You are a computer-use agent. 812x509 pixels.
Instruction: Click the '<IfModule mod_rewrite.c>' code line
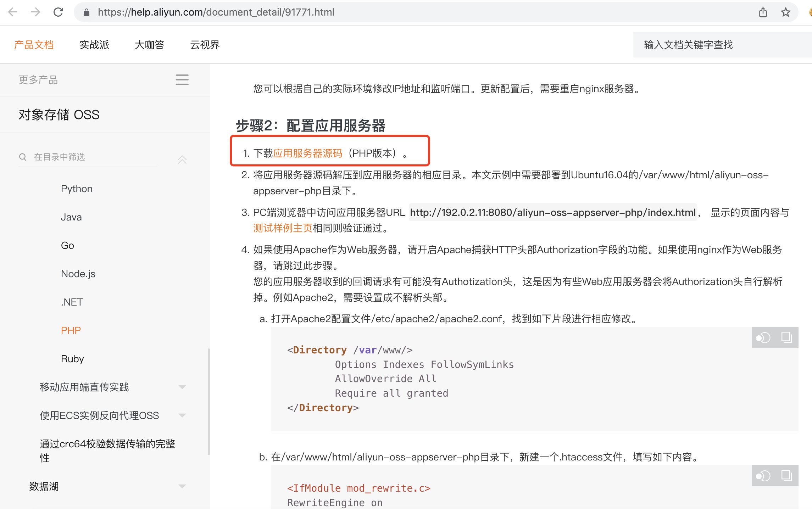click(359, 488)
